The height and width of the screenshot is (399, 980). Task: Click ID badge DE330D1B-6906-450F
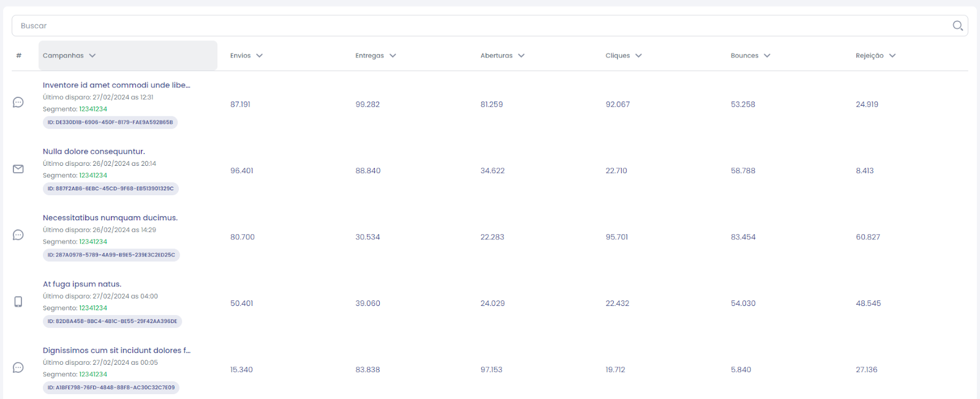(110, 122)
